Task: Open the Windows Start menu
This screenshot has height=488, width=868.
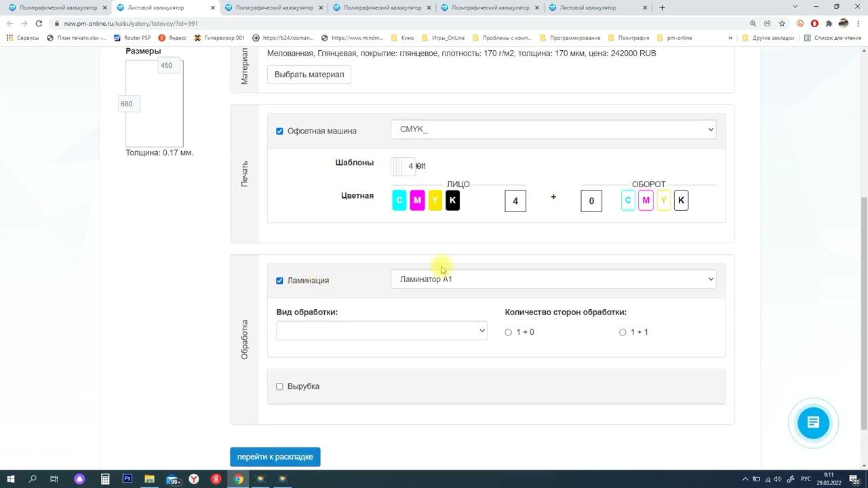Action: click(x=11, y=479)
